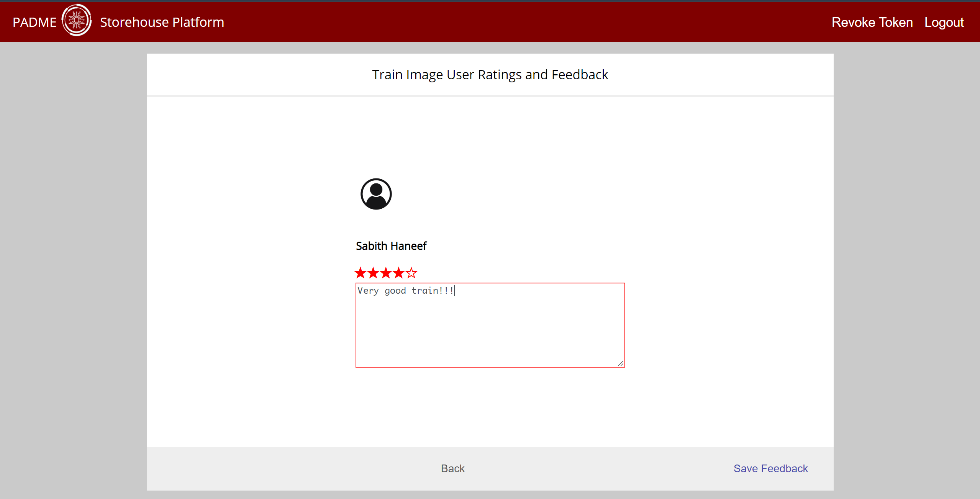Click the word 'good' in the feedback text
980x499 pixels.
(395, 291)
